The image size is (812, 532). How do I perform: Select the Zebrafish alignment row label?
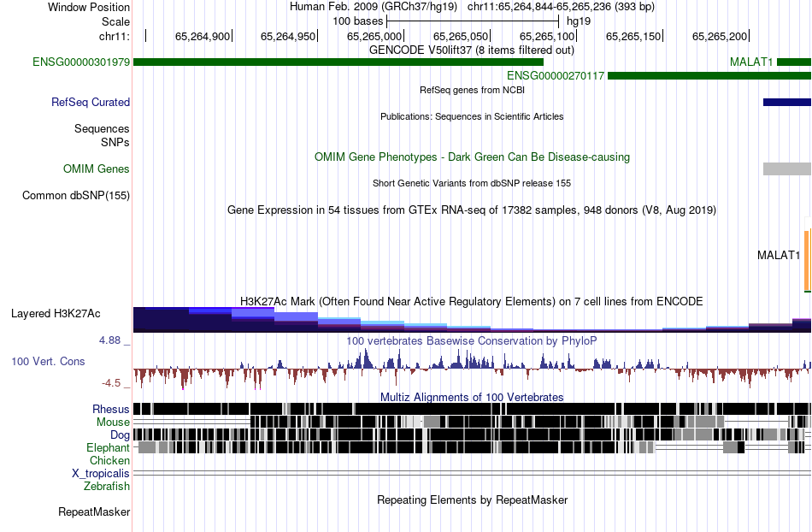coord(107,487)
